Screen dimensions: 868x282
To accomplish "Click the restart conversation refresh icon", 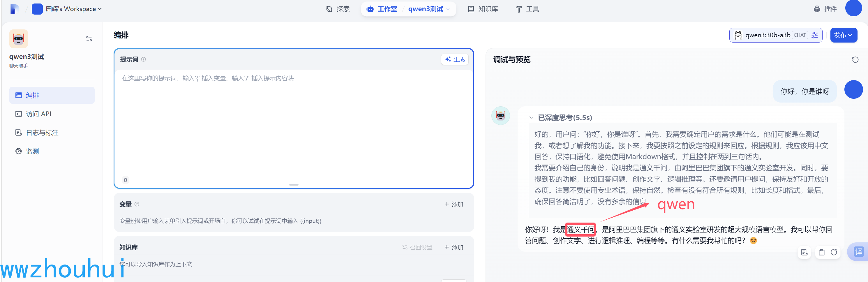I will point(855,60).
